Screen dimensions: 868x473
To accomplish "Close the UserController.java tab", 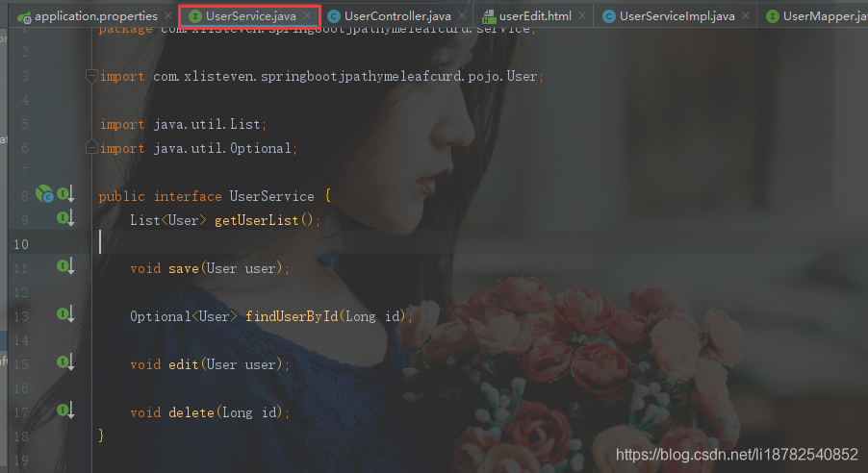I will (x=462, y=16).
